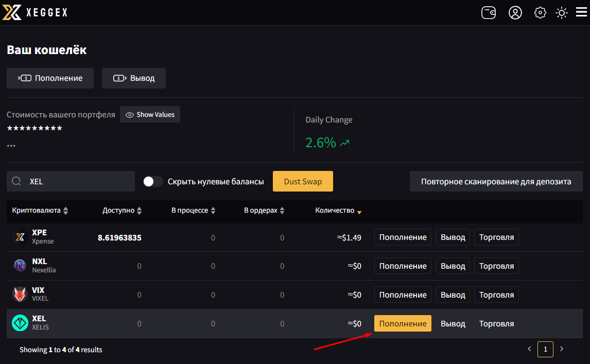590x364 pixels.
Task: Click Show Values button
Action: 150,114
